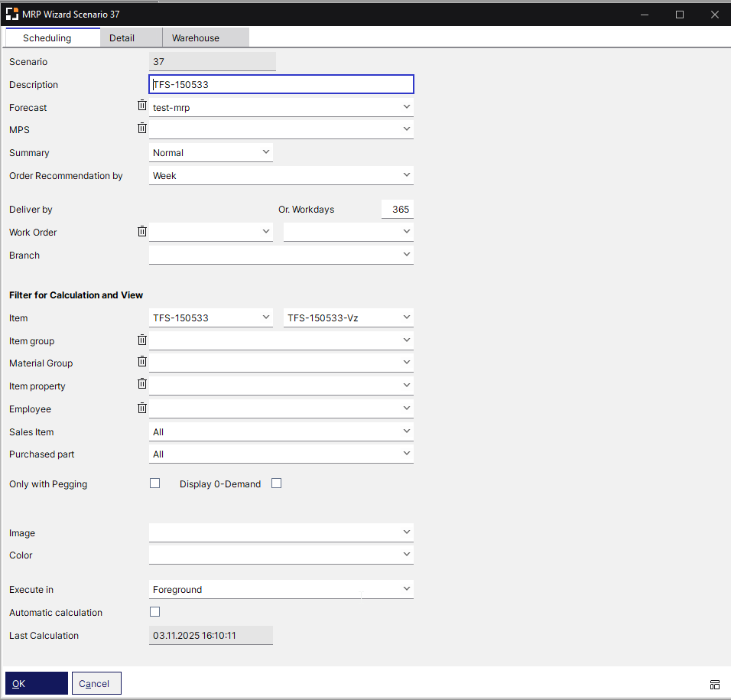Screen dimensions: 731x700
Task: Open the Summary dropdown showing Normal
Action: [x=210, y=151]
